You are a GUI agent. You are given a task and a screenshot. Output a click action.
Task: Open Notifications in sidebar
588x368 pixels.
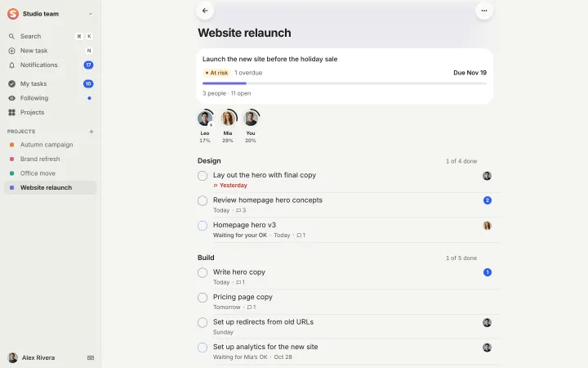pos(51,65)
